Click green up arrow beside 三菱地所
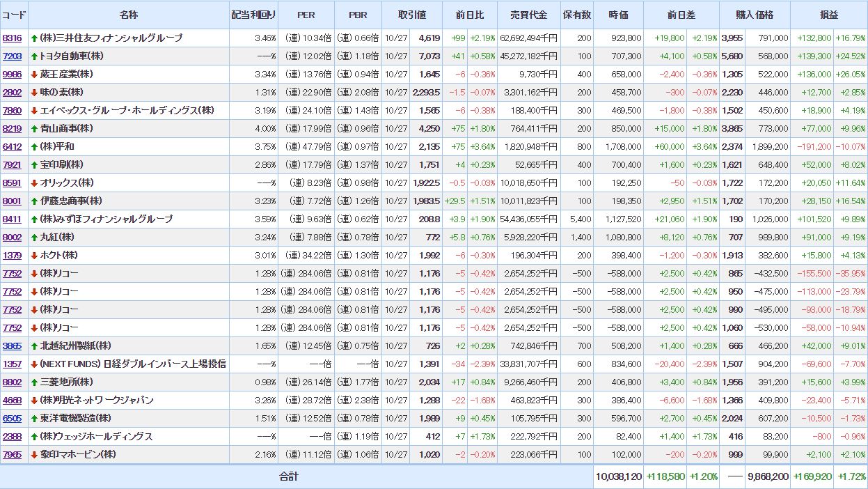The image size is (868, 489). click(x=34, y=382)
